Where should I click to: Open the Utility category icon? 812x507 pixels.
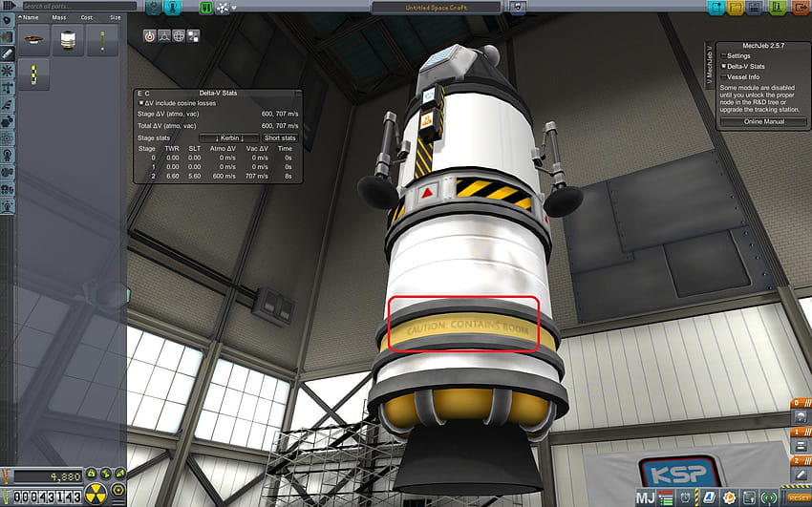point(8,121)
